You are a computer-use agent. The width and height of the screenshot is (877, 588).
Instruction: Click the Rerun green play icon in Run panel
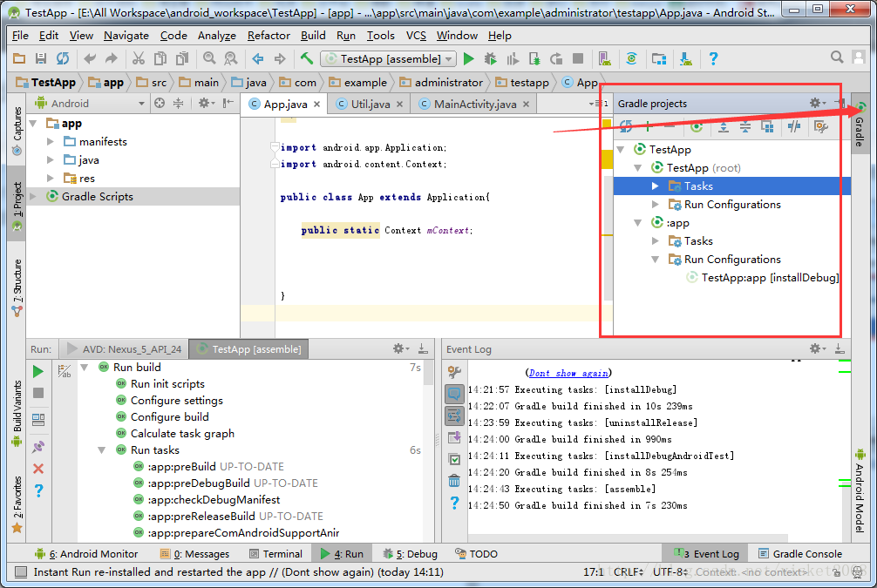click(38, 372)
